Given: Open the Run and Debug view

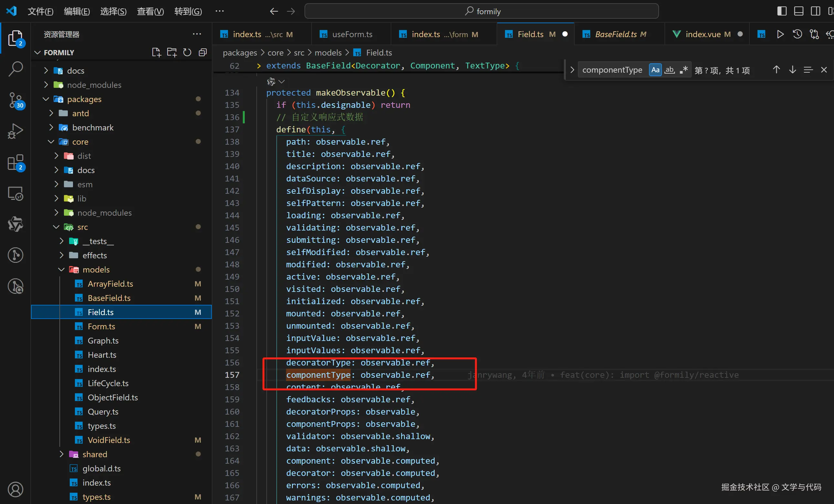Looking at the screenshot, I should [15, 131].
